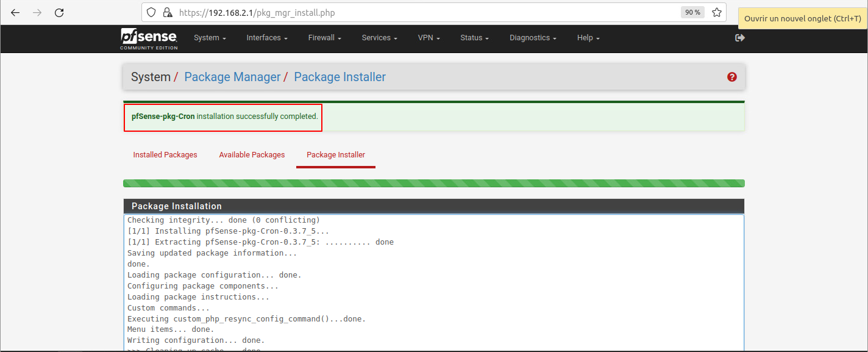Switch to the Available Packages tab
The height and width of the screenshot is (352, 868).
[x=252, y=155]
